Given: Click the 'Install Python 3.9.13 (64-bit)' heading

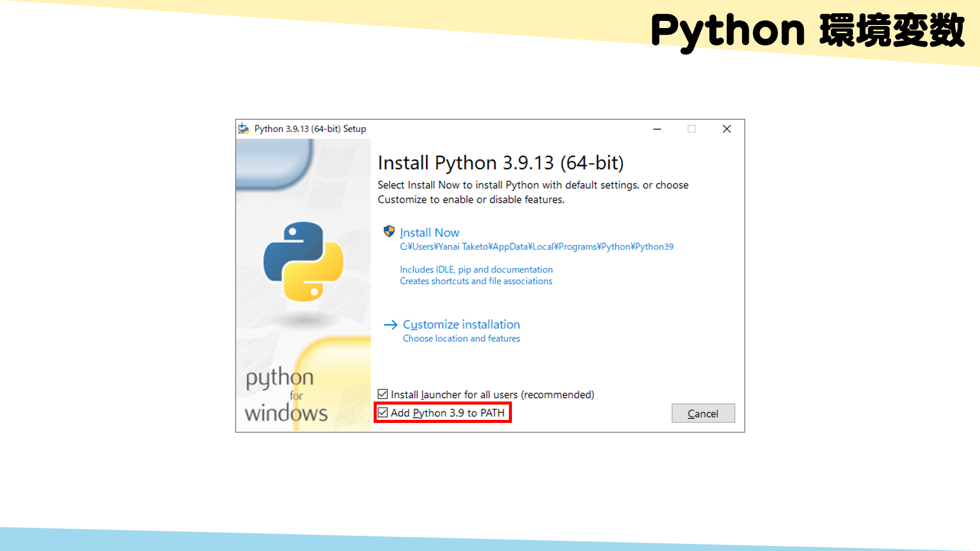Looking at the screenshot, I should click(x=501, y=163).
